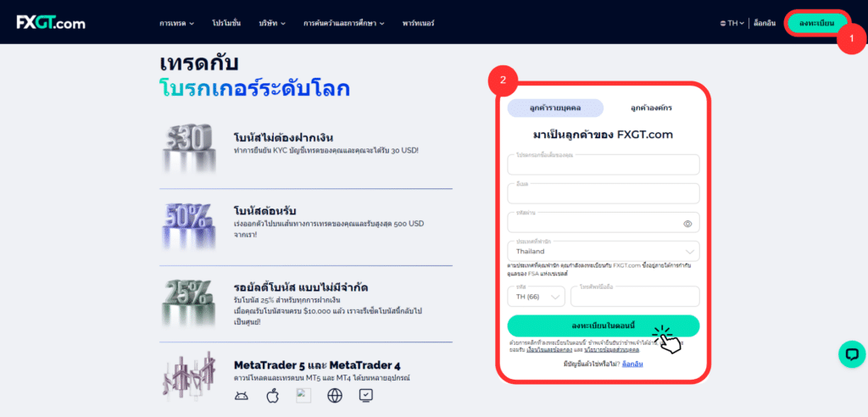Select the ลูกค้ารายบุคคล tab
This screenshot has width=868, height=417.
point(555,108)
